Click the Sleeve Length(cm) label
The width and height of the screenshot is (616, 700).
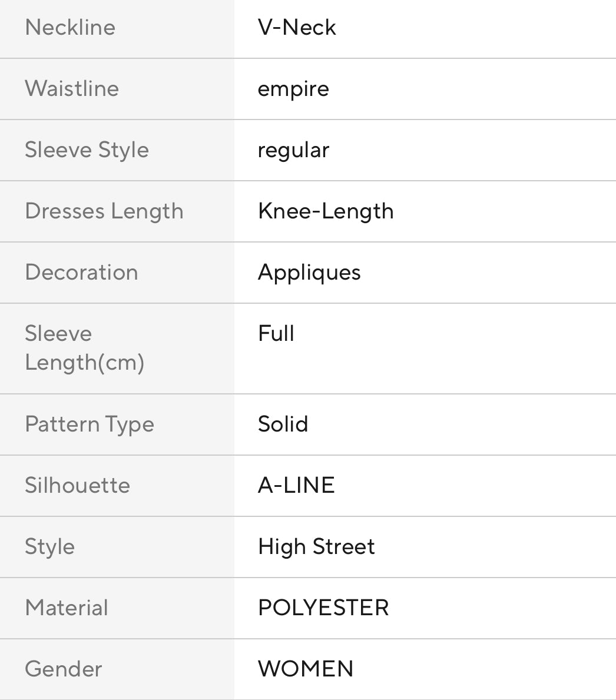pyautogui.click(x=84, y=348)
